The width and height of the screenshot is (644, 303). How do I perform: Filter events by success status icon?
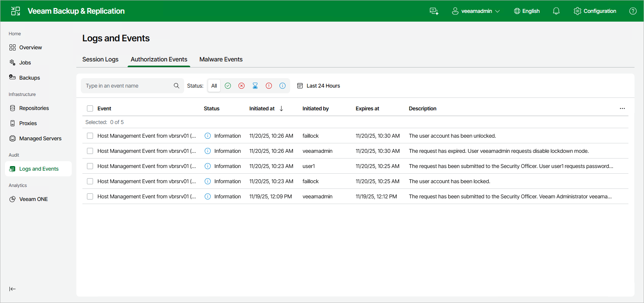[x=228, y=86]
